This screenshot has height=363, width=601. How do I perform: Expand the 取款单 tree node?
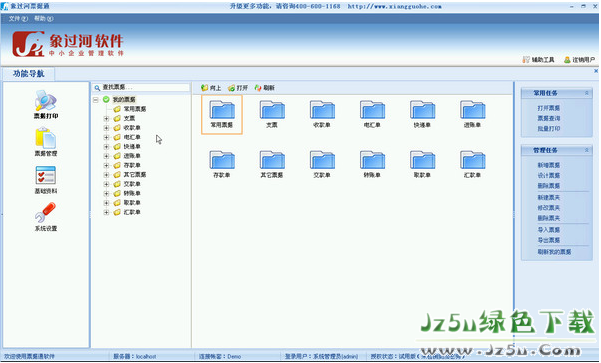[106, 203]
